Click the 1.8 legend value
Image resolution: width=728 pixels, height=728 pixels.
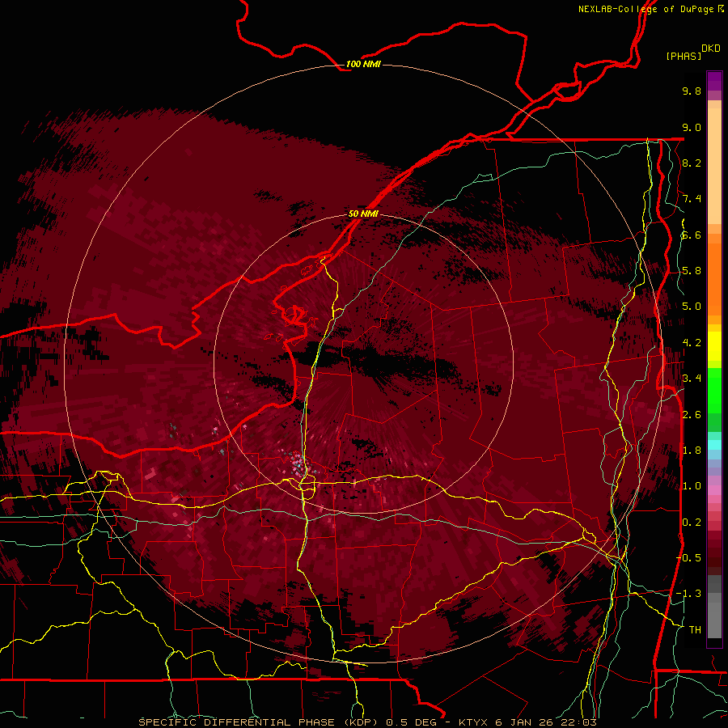(x=692, y=451)
